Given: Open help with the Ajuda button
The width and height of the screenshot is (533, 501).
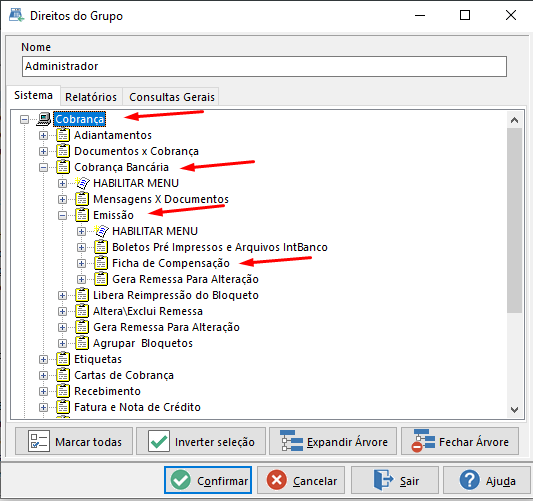Looking at the screenshot, I should [487, 480].
